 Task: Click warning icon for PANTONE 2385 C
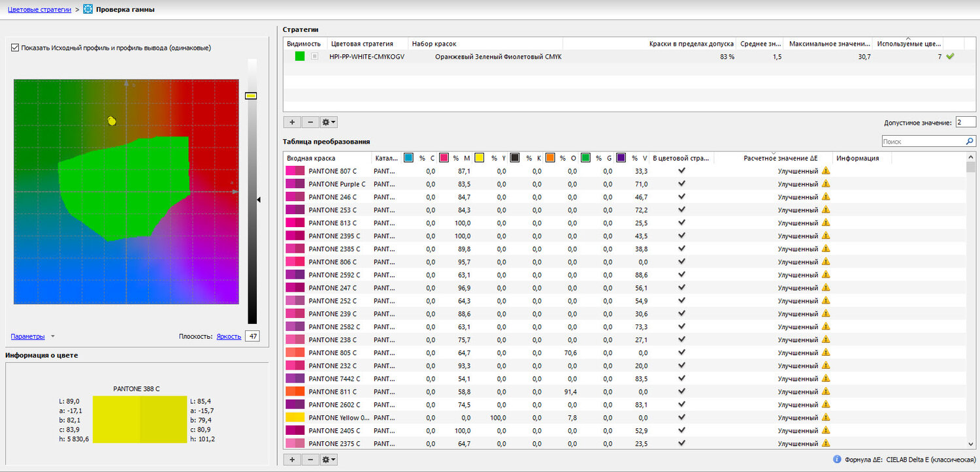coord(826,249)
